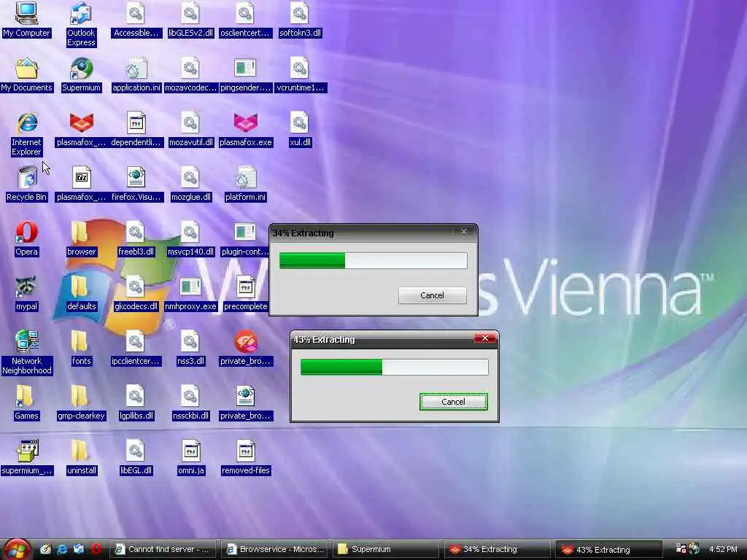Select the red fox plasmafox_ icon
Viewport: 747px width, 560px height.
pos(81,123)
